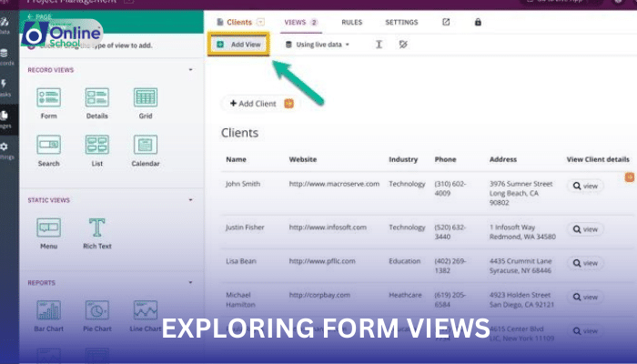Collapse the Record Views section
Image resolution: width=637 pixels, height=364 pixels.
tap(190, 69)
